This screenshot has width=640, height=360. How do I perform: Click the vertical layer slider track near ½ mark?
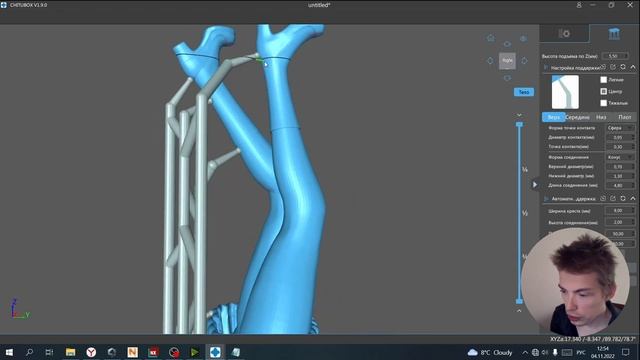(x=519, y=213)
